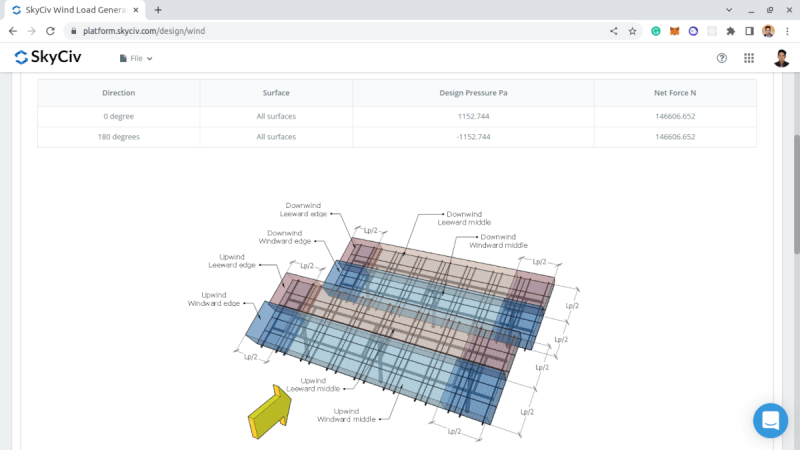Screen dimensions: 800x450
Task: Open the SkyCiv apps grid
Action: point(749,58)
